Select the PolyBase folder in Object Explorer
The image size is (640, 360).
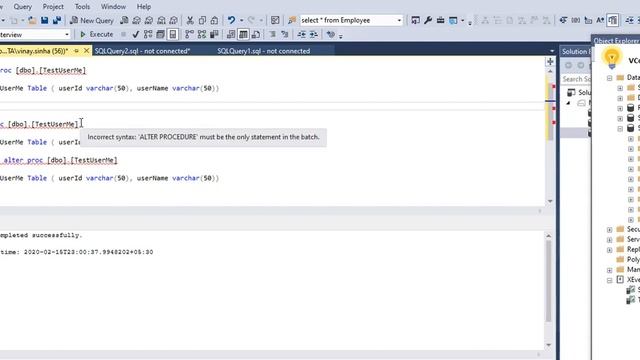click(x=627, y=260)
